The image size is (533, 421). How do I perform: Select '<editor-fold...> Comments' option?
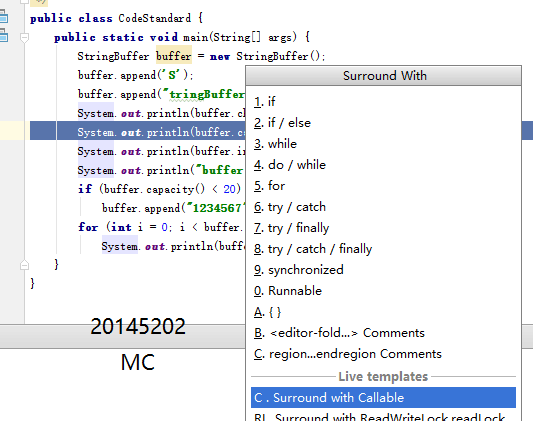click(383, 333)
